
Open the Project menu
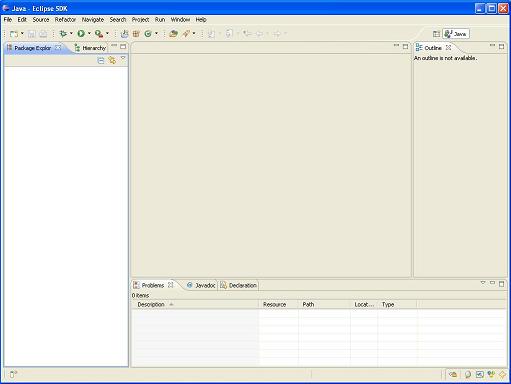tap(140, 20)
